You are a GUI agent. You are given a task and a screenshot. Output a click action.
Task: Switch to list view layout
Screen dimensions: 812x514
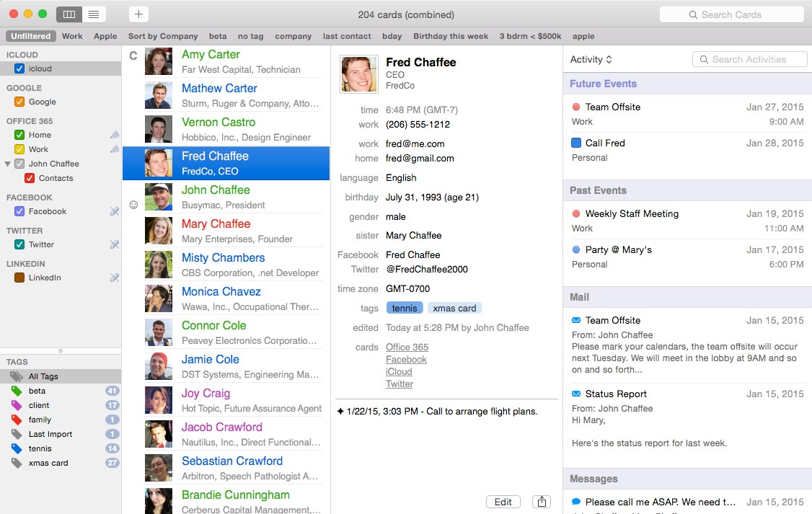tap(94, 14)
